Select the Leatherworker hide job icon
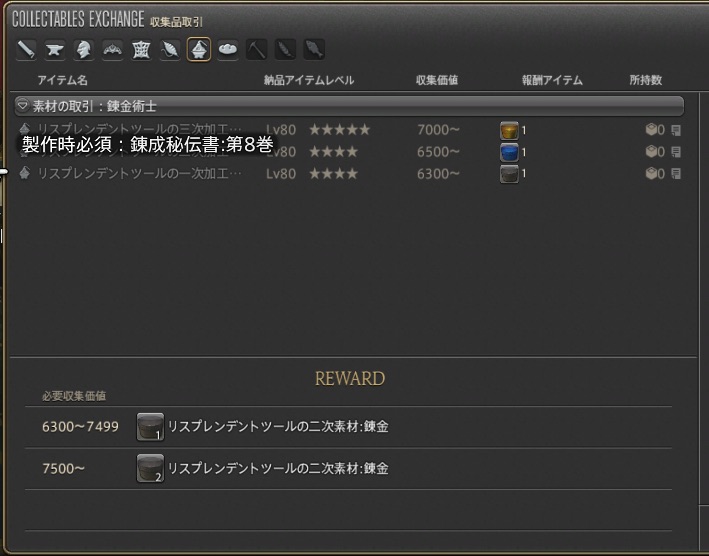This screenshot has width=709, height=556. click(x=141, y=49)
